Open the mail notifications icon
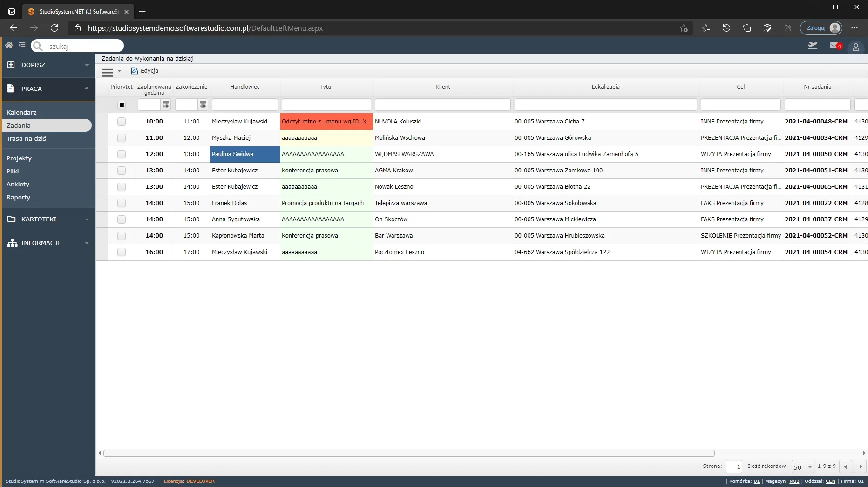 click(x=835, y=46)
